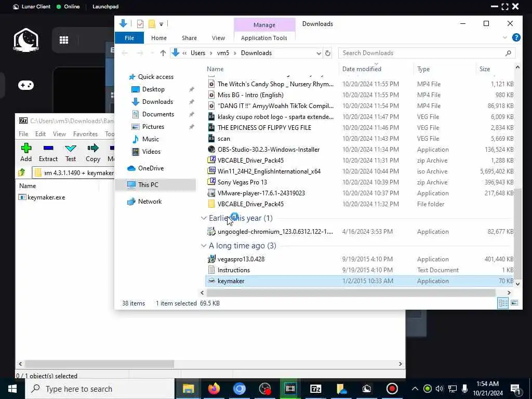Open the 7-Zip taskbar icon

(315, 389)
